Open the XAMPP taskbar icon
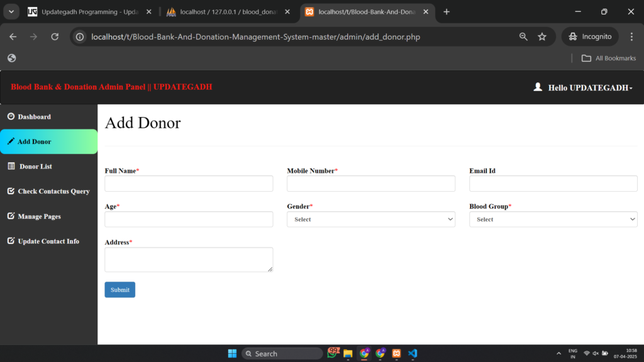644x362 pixels. 396,353
